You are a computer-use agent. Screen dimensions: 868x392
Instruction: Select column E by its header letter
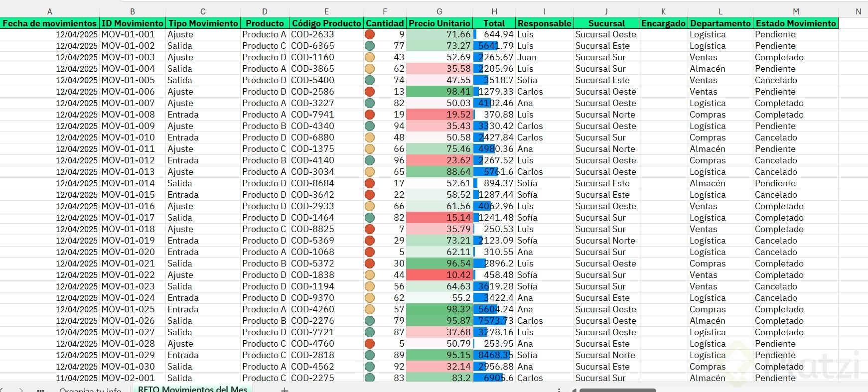tap(326, 11)
